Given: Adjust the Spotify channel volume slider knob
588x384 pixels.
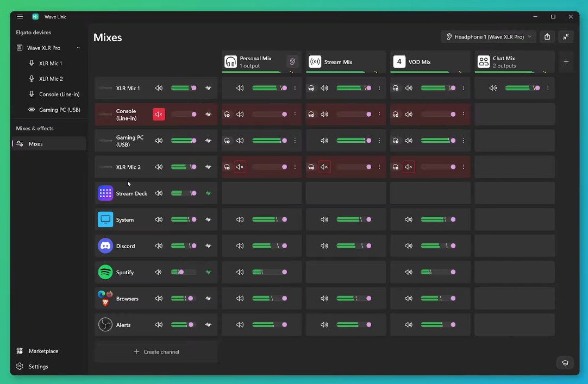Looking at the screenshot, I should [x=181, y=272].
